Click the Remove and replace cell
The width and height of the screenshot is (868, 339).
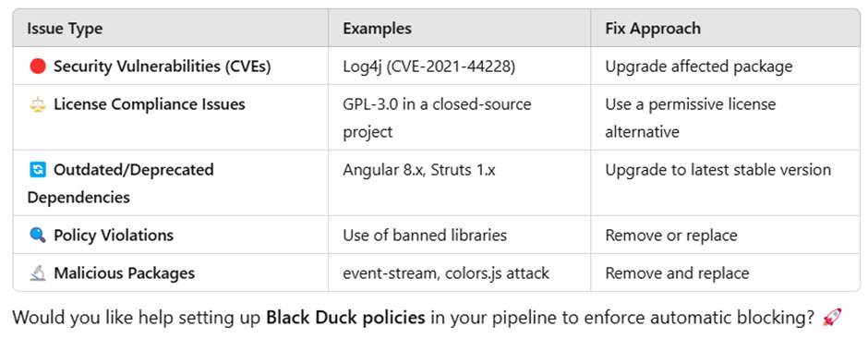725,272
